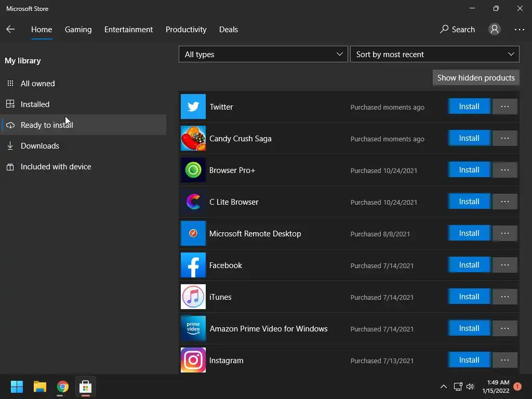Install Microsoft Remote Desktop
Image resolution: width=532 pixels, height=399 pixels.
click(x=469, y=233)
